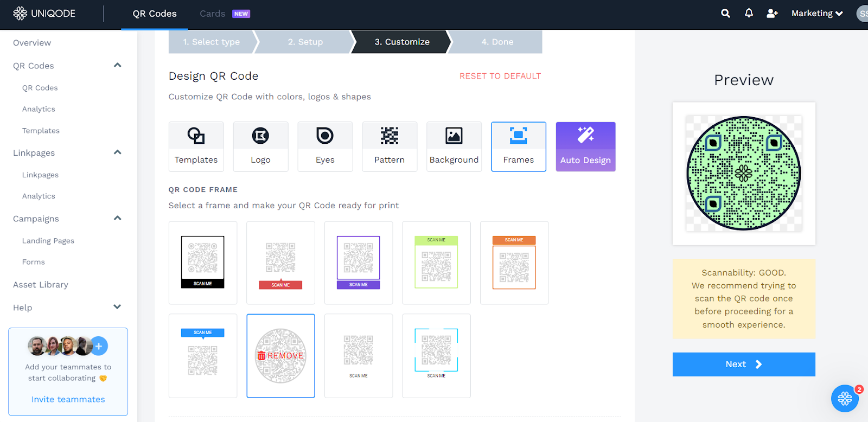Open the chat support widget

point(845,399)
